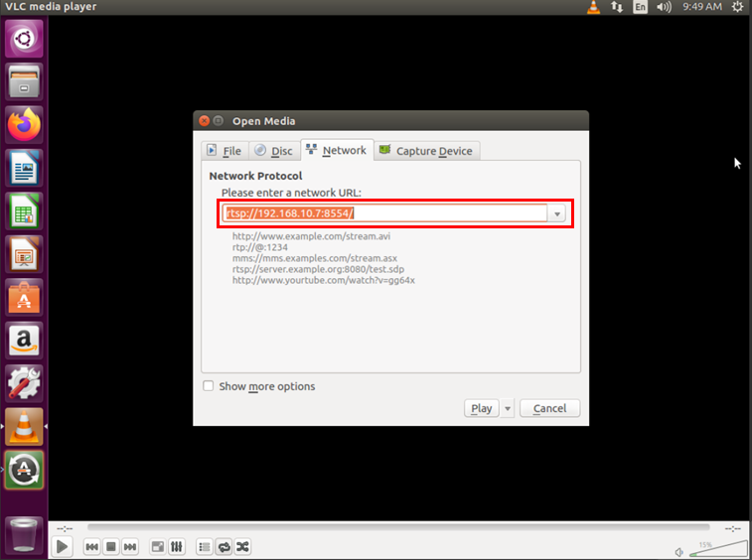
Task: Open LibreOffice Calc from launcher
Action: coord(24,210)
